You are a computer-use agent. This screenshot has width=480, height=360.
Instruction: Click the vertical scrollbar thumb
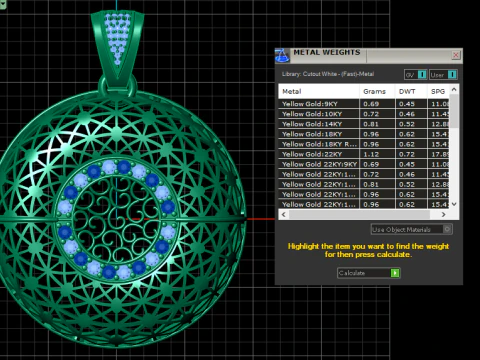click(454, 111)
